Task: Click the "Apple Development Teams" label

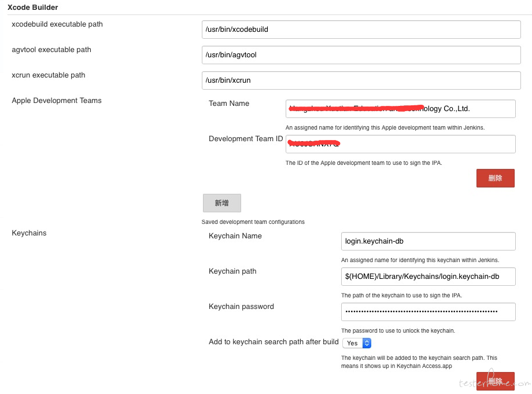Action: (x=56, y=101)
